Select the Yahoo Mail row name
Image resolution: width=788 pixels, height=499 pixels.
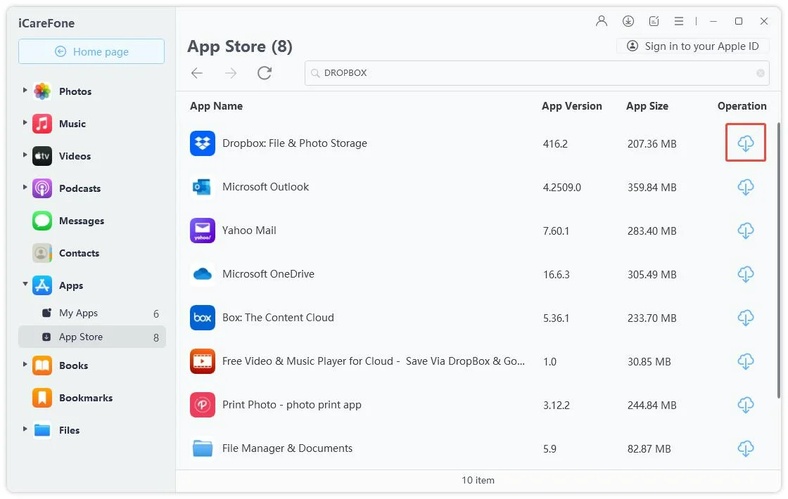coord(249,231)
